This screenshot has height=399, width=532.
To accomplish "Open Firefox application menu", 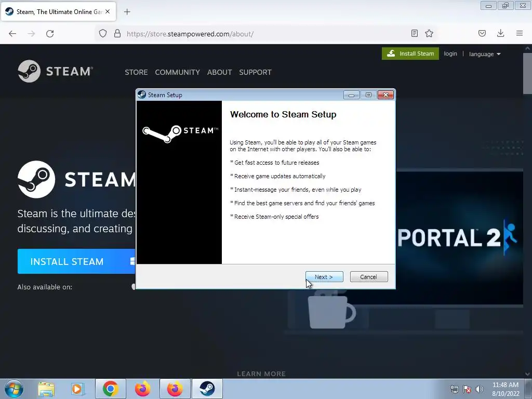I will [520, 33].
